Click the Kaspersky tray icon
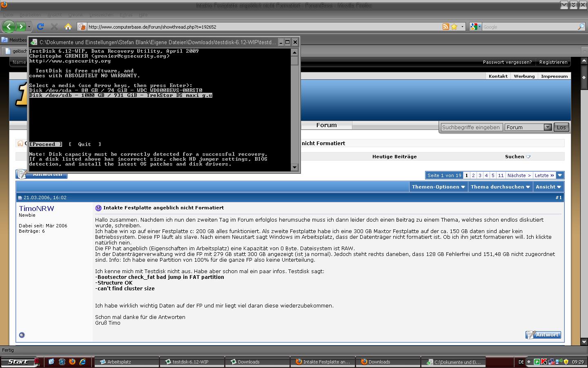The width and height of the screenshot is (588, 368). 545,362
